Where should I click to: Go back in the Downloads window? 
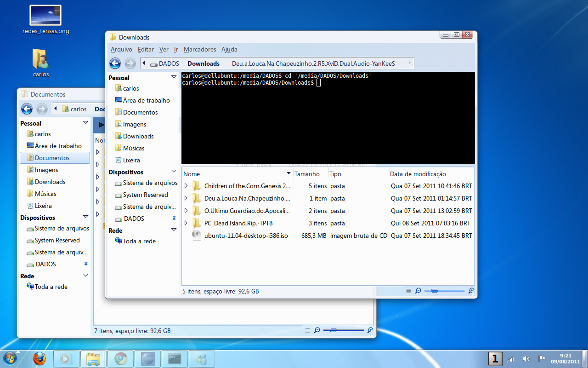[115, 63]
